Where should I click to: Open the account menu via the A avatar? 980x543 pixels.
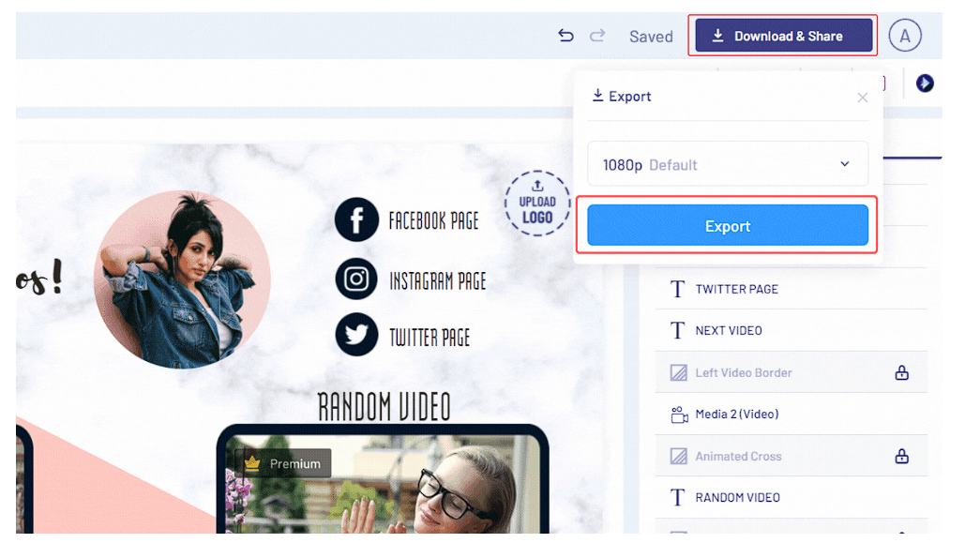[904, 35]
